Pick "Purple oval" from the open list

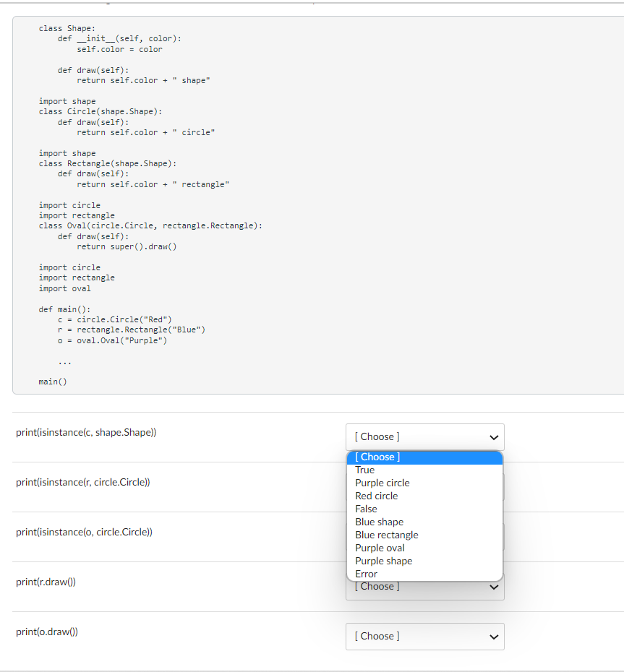(380, 548)
